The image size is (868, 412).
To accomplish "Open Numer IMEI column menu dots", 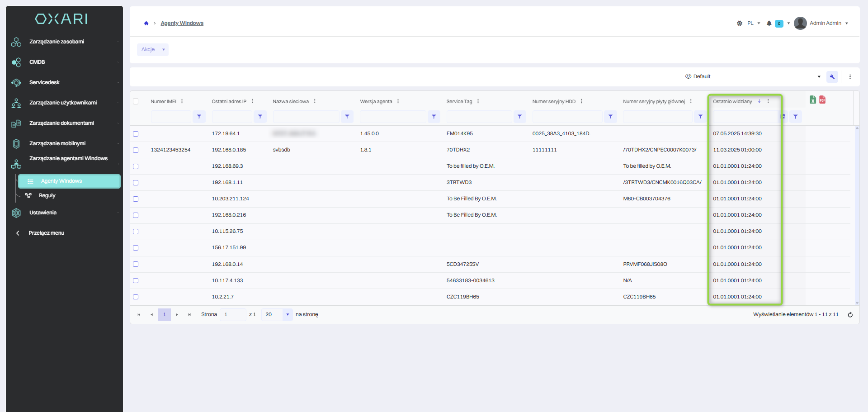I will tap(182, 101).
